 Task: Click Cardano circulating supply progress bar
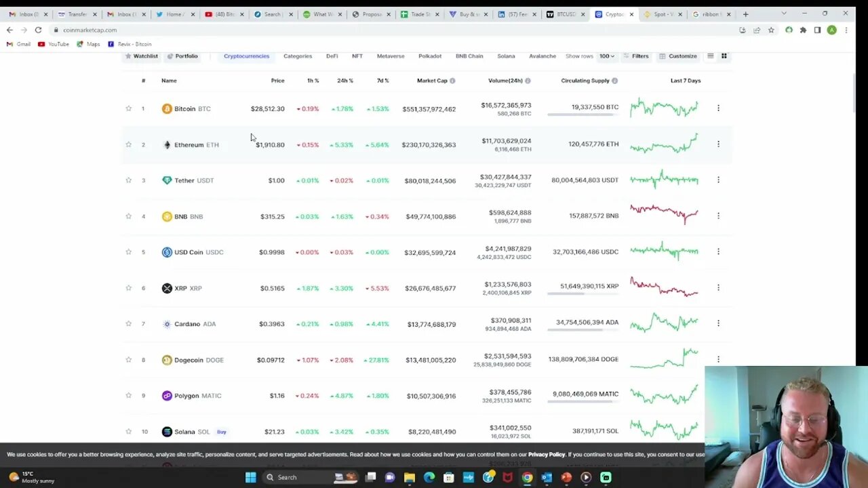pyautogui.click(x=583, y=330)
